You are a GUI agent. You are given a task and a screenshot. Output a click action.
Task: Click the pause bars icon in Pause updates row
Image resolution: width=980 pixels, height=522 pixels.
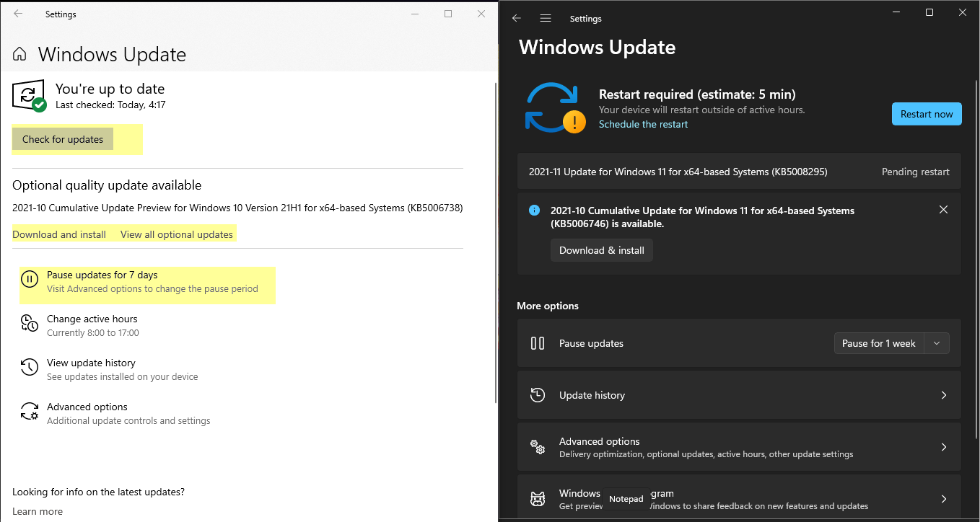point(538,343)
